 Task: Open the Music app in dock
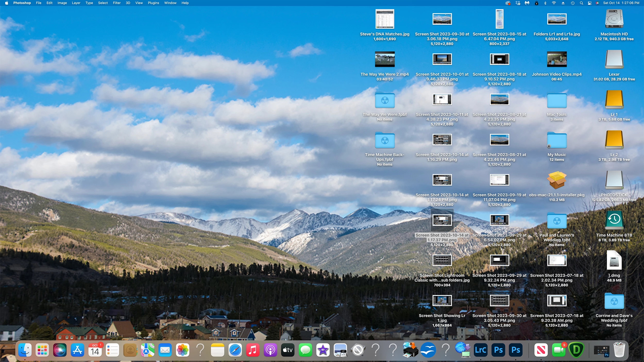point(253,350)
